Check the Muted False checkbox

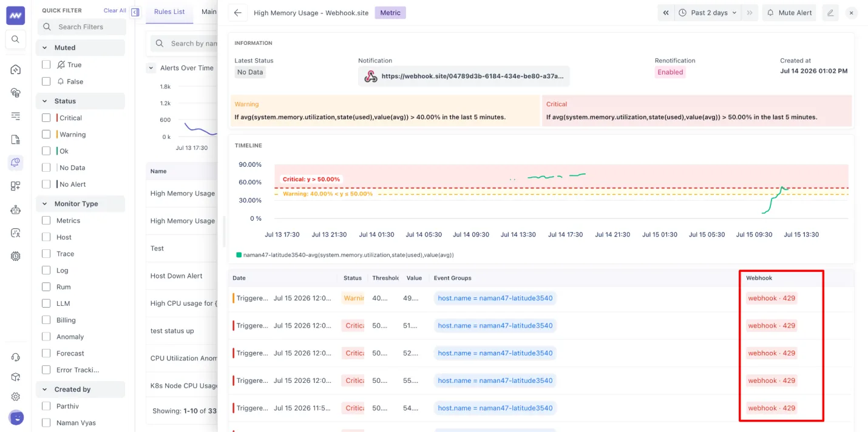46,81
